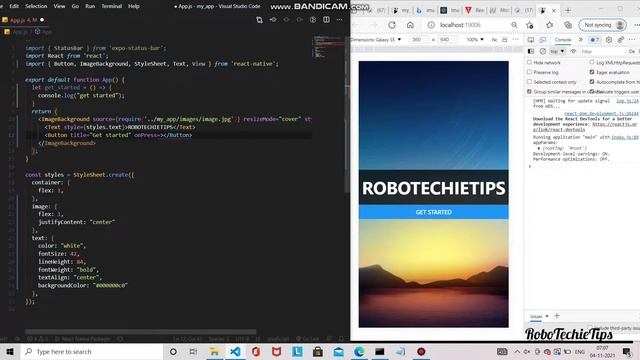Click the live expression eye icon
Image resolution: width=640 pixels, height=360 pixels.
point(573,51)
